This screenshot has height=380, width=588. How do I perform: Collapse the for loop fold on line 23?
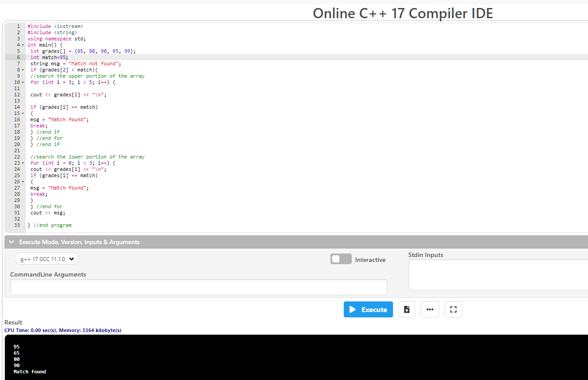tap(22, 163)
